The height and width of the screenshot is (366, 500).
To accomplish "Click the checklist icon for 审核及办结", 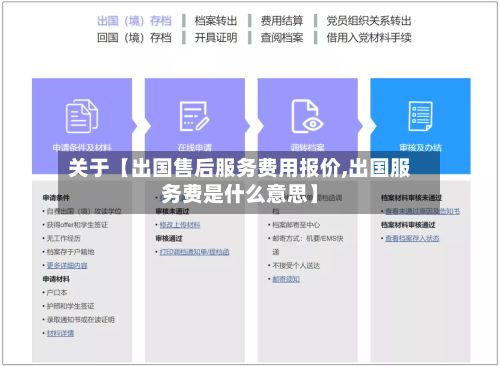I will (420, 116).
